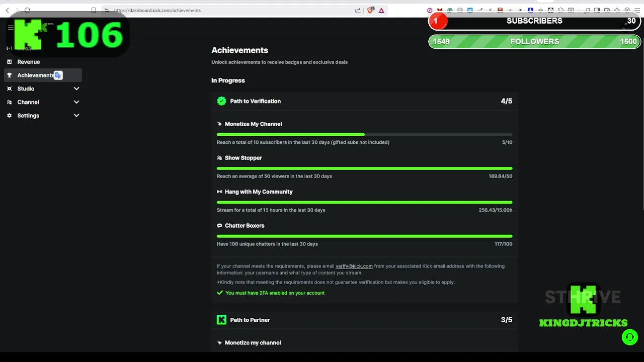
Task: Click the green verification badge icon
Action: click(x=221, y=101)
